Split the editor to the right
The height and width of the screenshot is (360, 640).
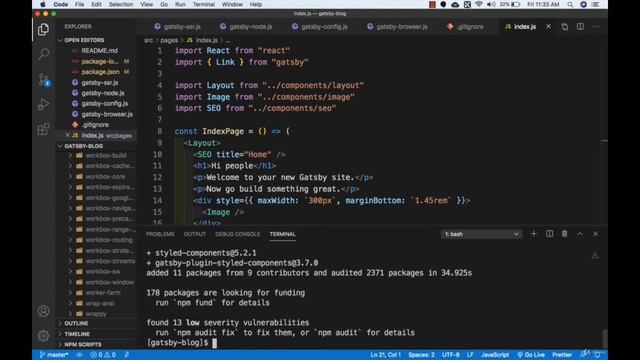580,27
